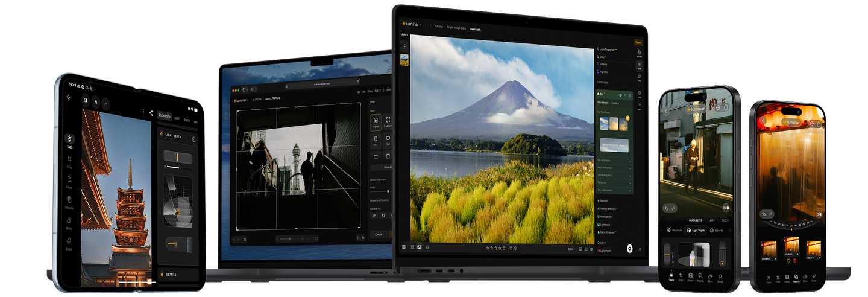The image size is (868, 297).
Task: Choose Original crop ratio in Crop panel
Action: tap(375, 123)
